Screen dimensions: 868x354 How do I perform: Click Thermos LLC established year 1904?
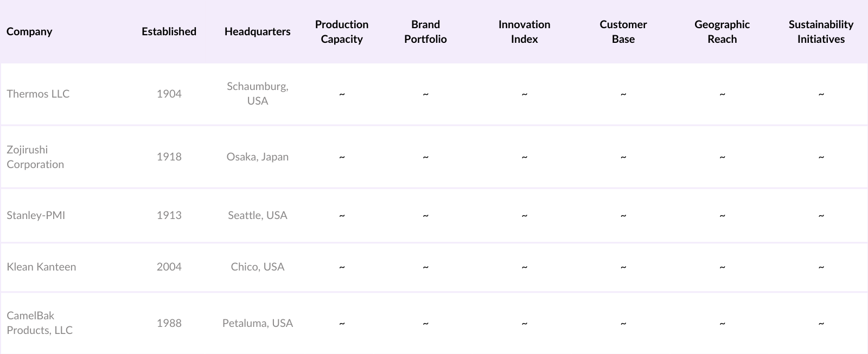click(x=169, y=94)
